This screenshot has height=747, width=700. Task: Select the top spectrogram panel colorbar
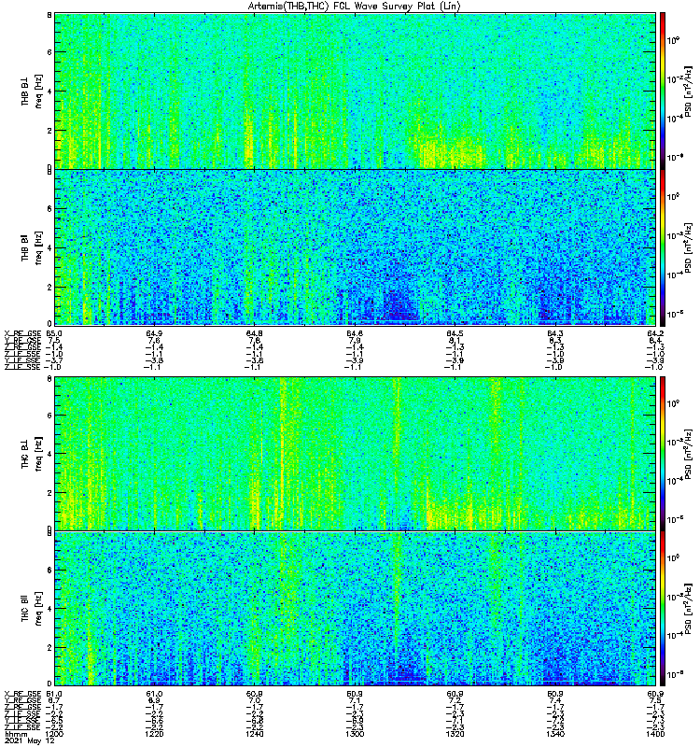coord(663,91)
